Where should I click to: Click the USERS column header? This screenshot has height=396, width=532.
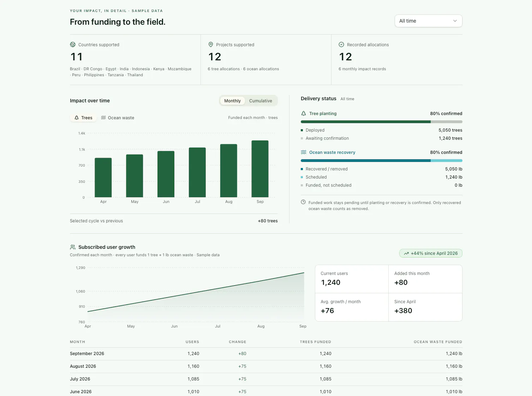(192, 342)
